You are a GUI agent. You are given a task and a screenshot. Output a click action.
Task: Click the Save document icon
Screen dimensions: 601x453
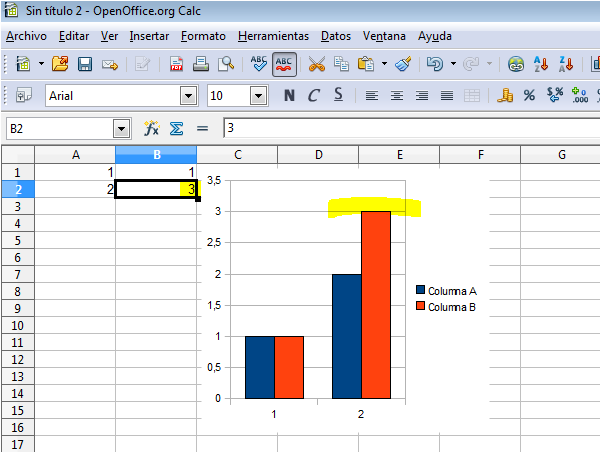[x=85, y=64]
